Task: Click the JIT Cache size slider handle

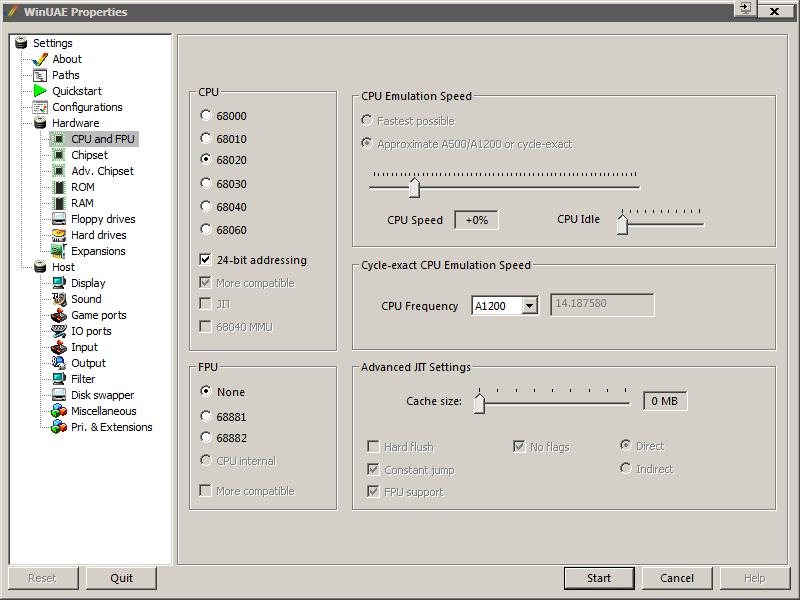Action: (x=479, y=404)
